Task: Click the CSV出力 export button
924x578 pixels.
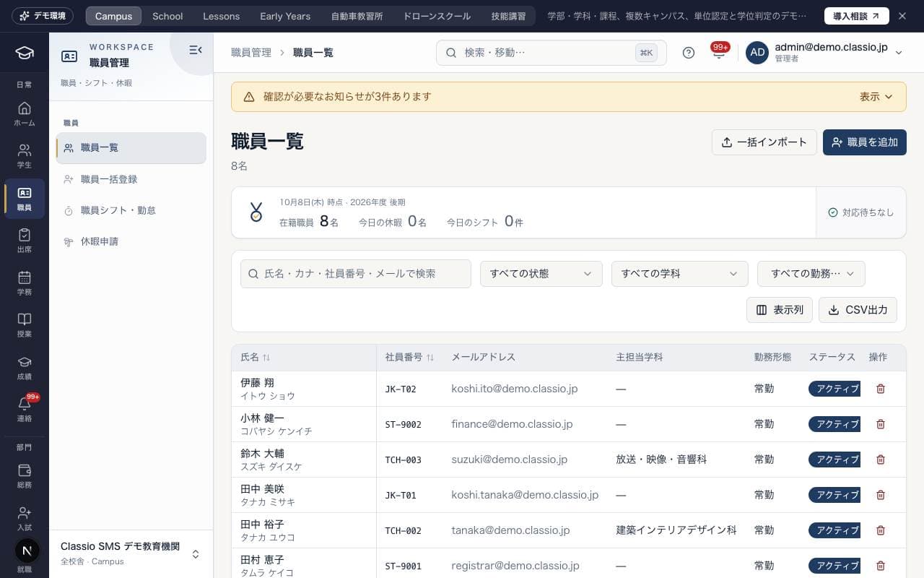Action: tap(858, 310)
